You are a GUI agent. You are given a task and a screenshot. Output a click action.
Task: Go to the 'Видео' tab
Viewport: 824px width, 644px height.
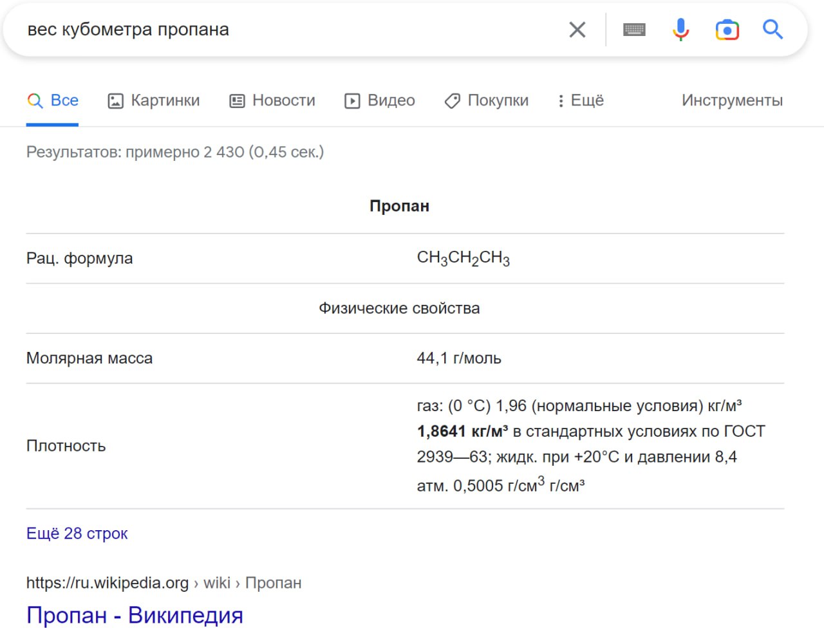coord(380,100)
